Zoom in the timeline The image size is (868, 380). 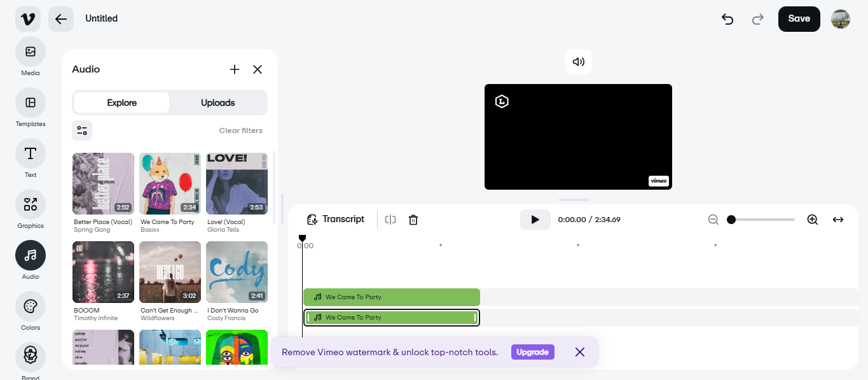coord(813,220)
